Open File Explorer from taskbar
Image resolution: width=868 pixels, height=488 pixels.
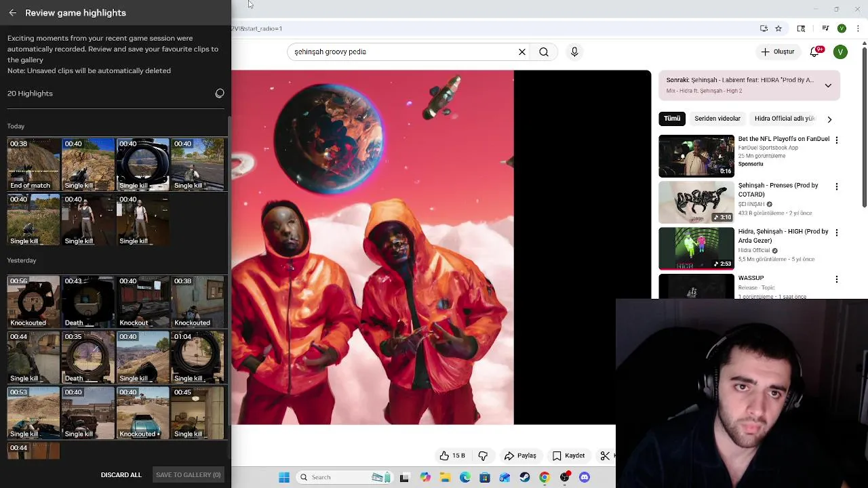coord(445,477)
